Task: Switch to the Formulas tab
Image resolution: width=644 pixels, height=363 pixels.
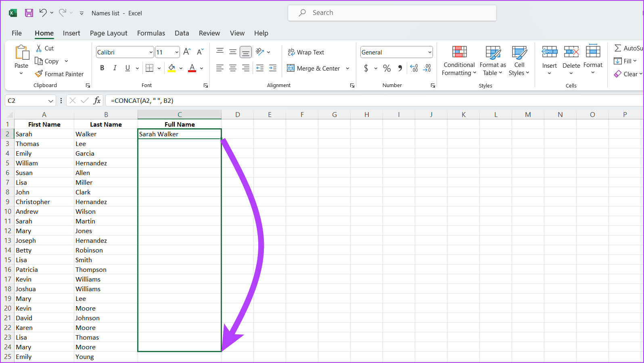Action: click(151, 33)
